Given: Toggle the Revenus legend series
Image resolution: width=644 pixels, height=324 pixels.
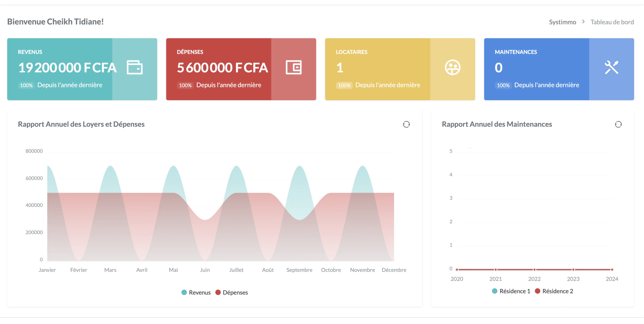Looking at the screenshot, I should 196,292.
